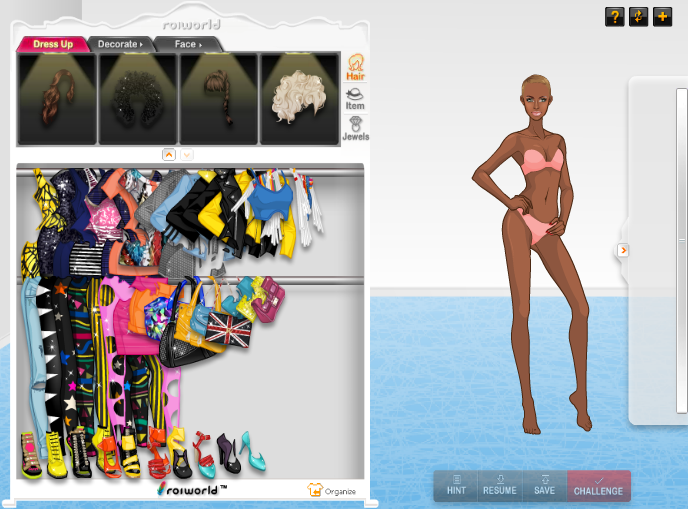Open the Face tab

(187, 44)
